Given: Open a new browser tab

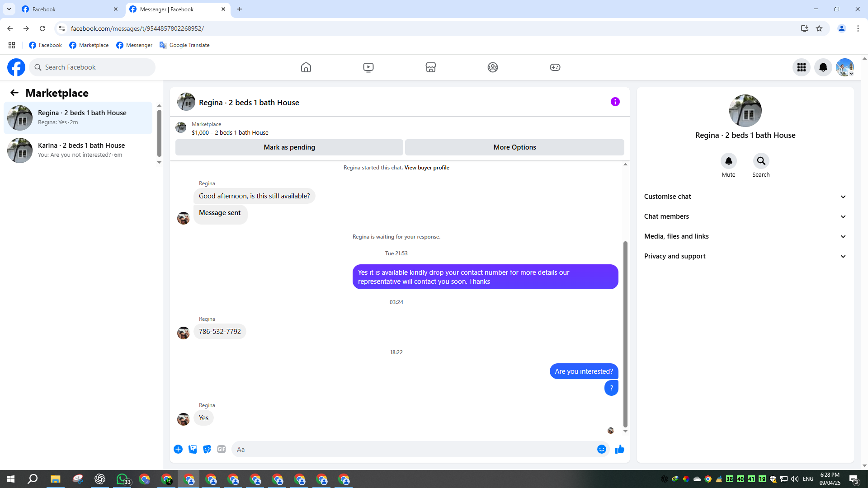Looking at the screenshot, I should pos(240,9).
